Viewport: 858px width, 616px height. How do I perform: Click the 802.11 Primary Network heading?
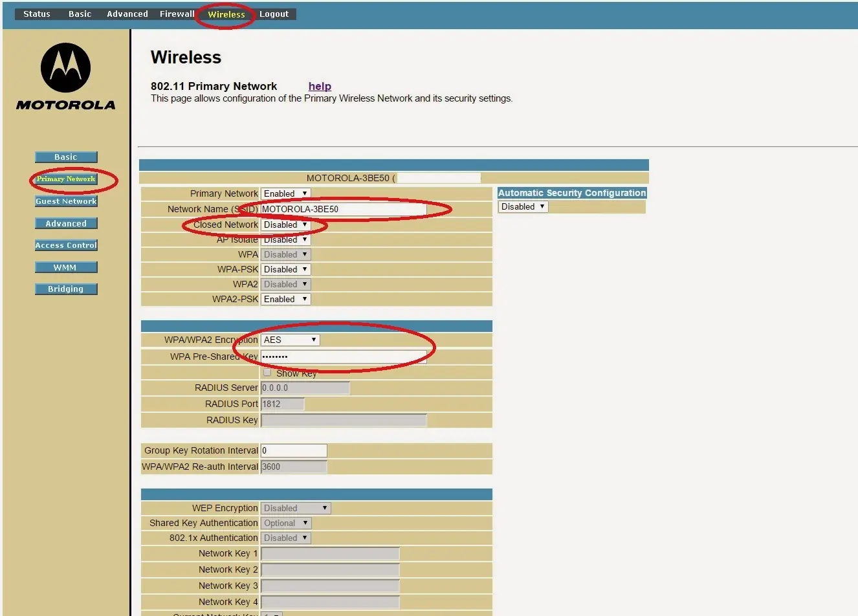(214, 86)
